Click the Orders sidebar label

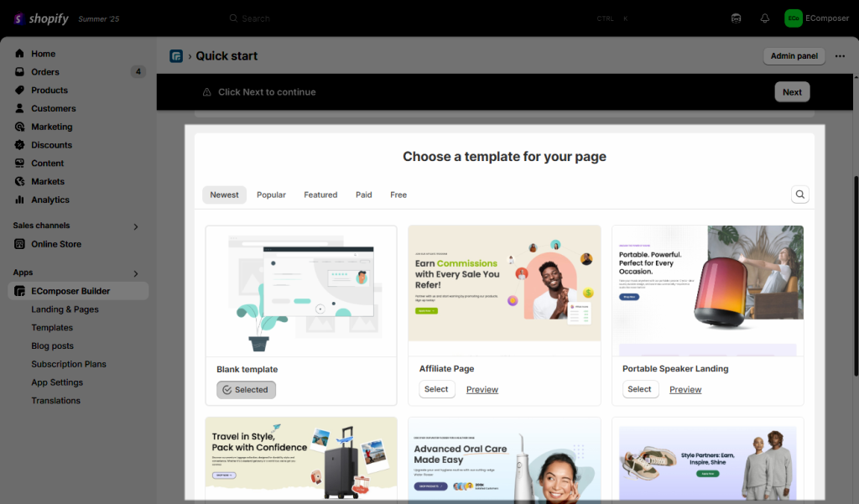pyautogui.click(x=45, y=72)
